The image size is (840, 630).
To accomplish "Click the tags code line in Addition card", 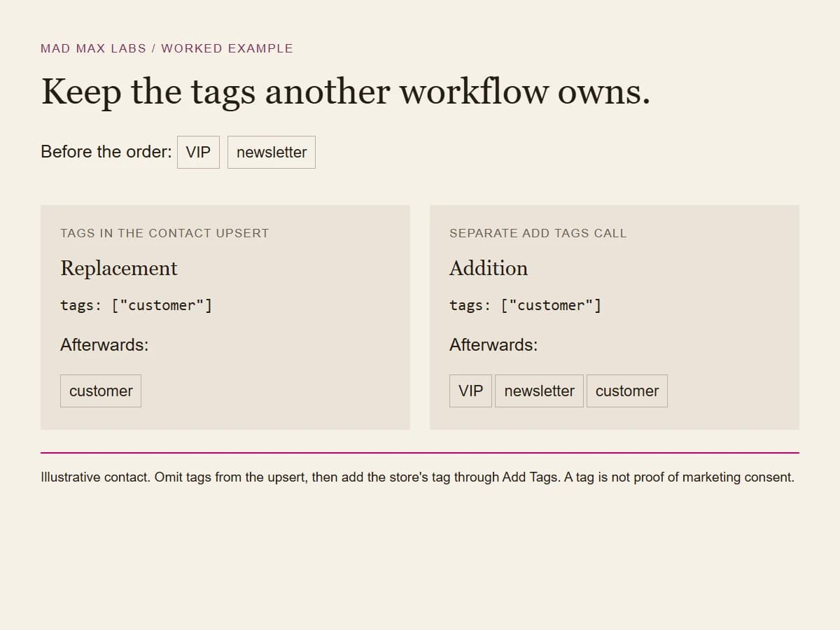I will pyautogui.click(x=525, y=305).
